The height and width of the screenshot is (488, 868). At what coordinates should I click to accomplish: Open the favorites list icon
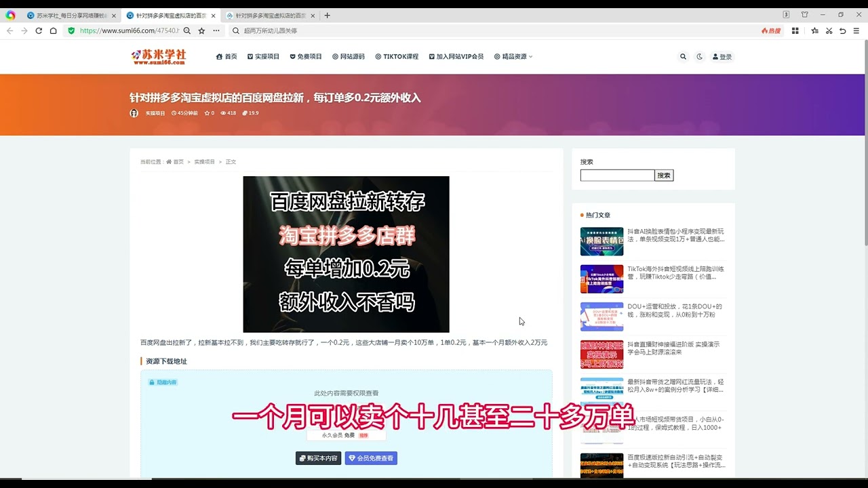tap(815, 30)
